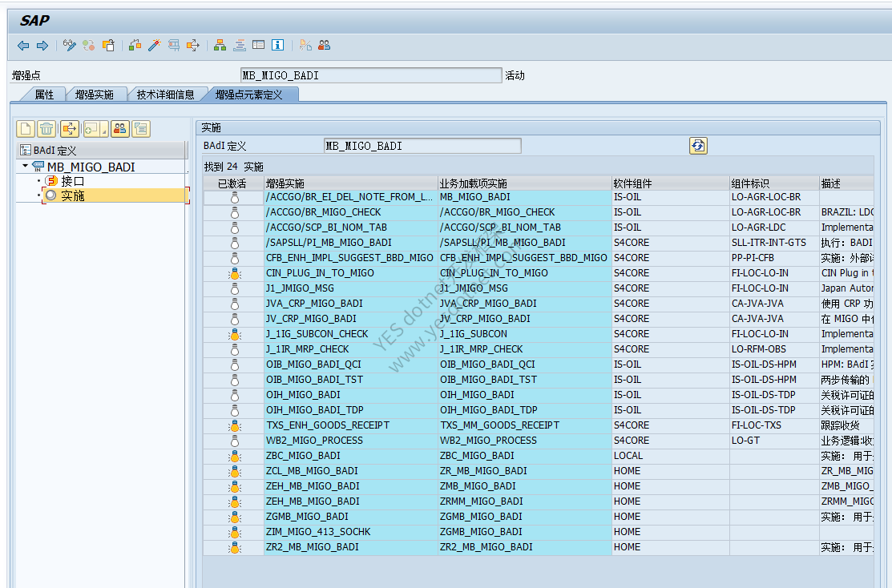The width and height of the screenshot is (892, 588).
Task: Collapse the MB_MIGO_BADI tree node
Action: [x=25, y=166]
